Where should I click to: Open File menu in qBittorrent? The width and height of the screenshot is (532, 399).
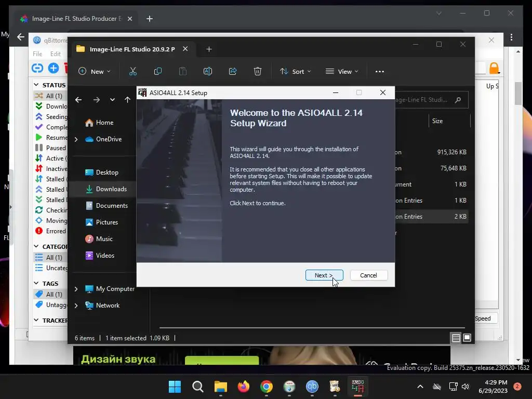pyautogui.click(x=37, y=54)
